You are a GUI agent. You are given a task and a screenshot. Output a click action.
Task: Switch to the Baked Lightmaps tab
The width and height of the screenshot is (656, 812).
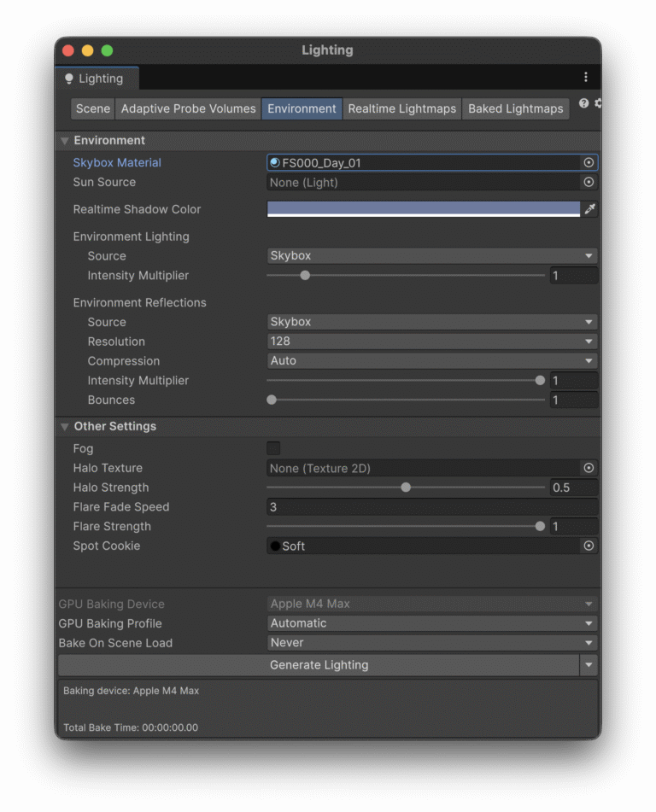coord(515,108)
